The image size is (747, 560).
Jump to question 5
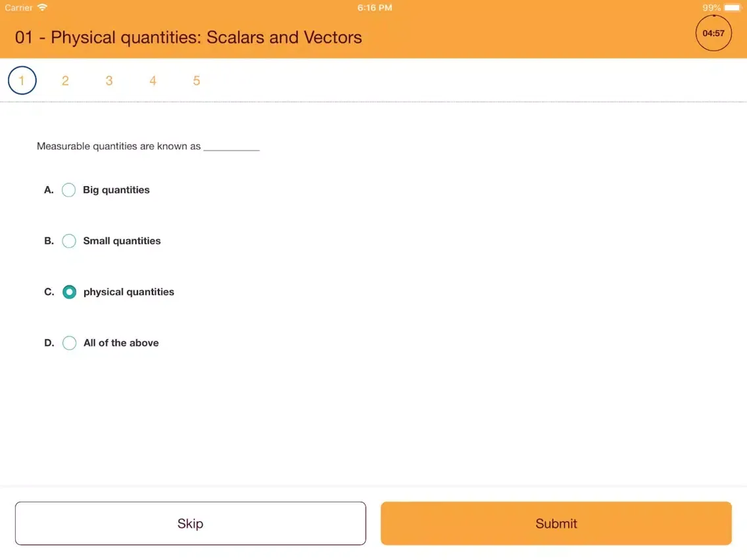196,80
